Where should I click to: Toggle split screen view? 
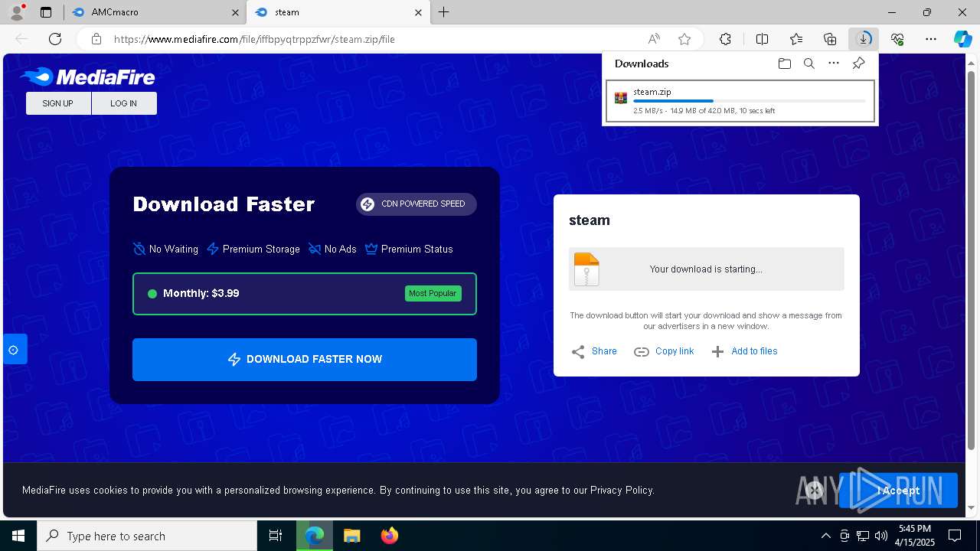click(x=762, y=39)
